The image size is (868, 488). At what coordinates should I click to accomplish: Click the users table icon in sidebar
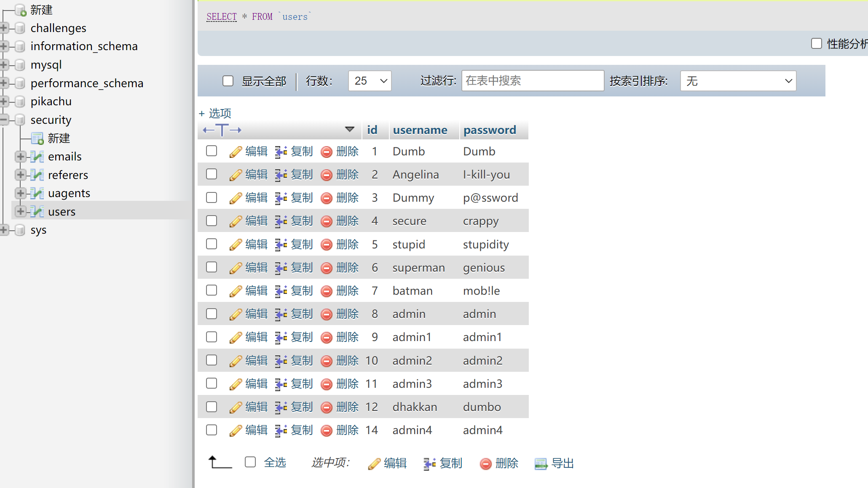tap(37, 212)
